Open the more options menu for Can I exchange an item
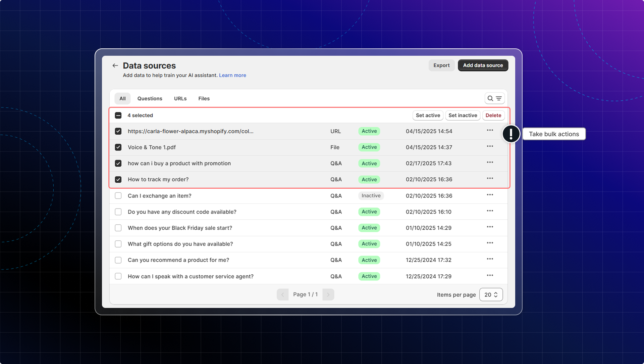 pyautogui.click(x=490, y=195)
